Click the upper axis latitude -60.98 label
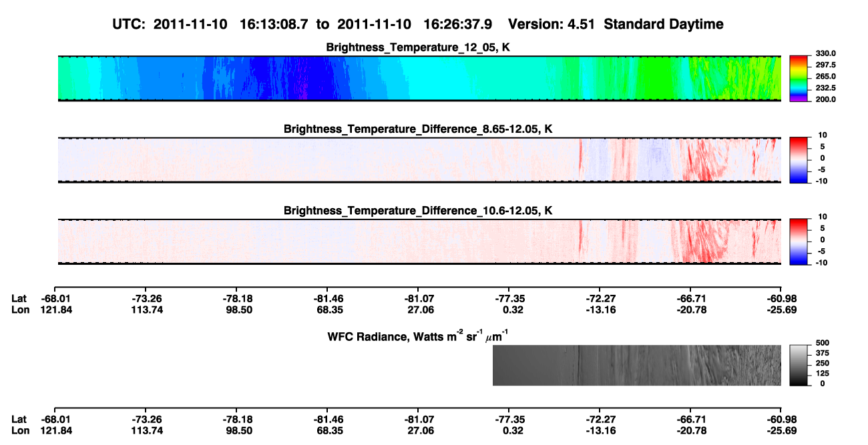Viewport: 868px width, 445px height. pos(781,298)
